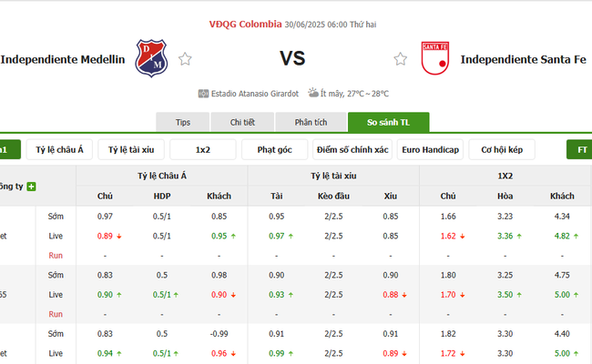592x364 pixels.
Task: Click the red down arrow next to 0.89
Action: (x=119, y=237)
